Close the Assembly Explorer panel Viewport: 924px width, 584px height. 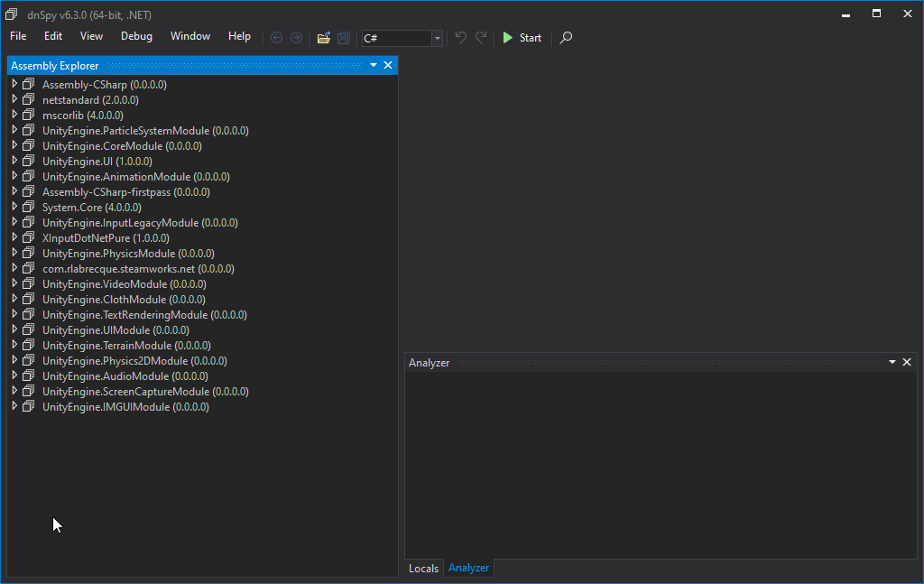[388, 65]
